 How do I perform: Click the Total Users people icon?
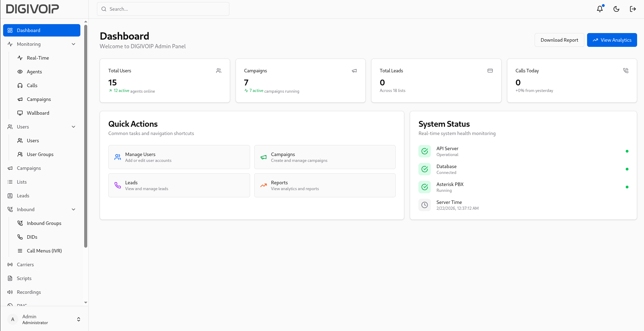pos(219,71)
